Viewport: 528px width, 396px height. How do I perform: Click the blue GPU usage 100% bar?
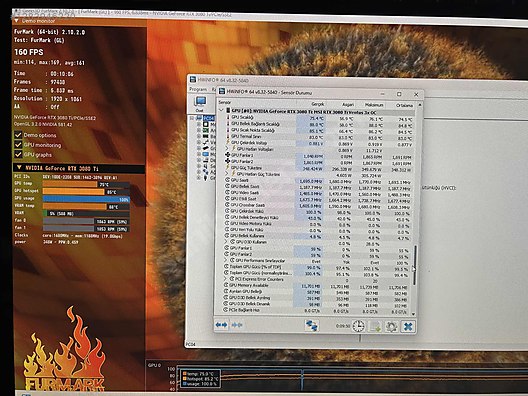tap(86, 199)
